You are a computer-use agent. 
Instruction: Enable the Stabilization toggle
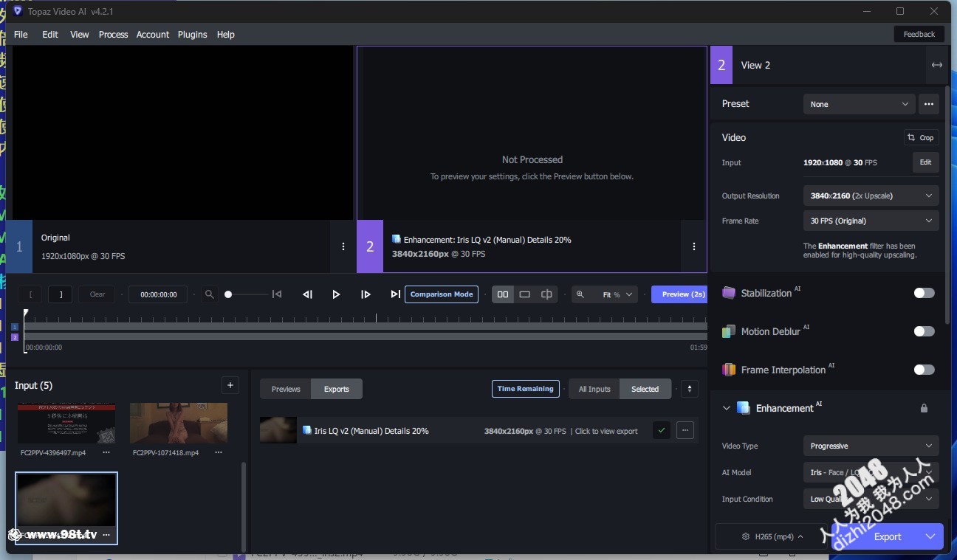(924, 293)
